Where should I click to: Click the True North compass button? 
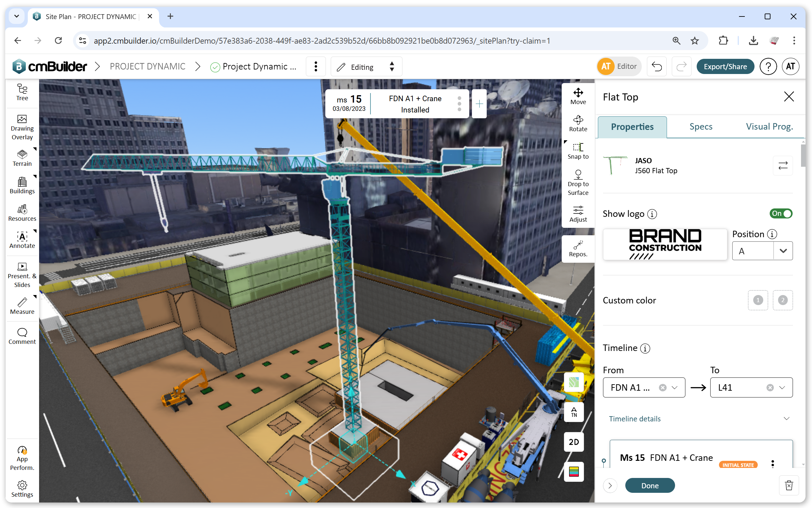(x=574, y=412)
